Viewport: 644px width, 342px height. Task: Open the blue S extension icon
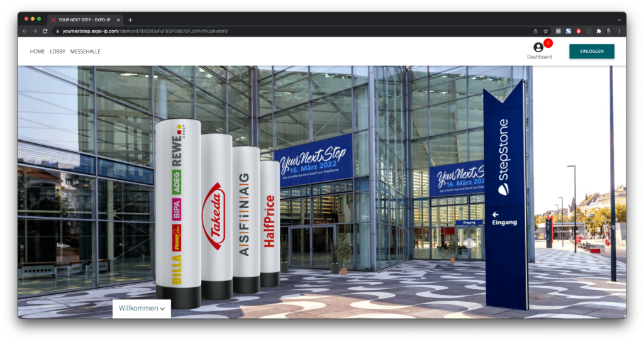tap(569, 31)
